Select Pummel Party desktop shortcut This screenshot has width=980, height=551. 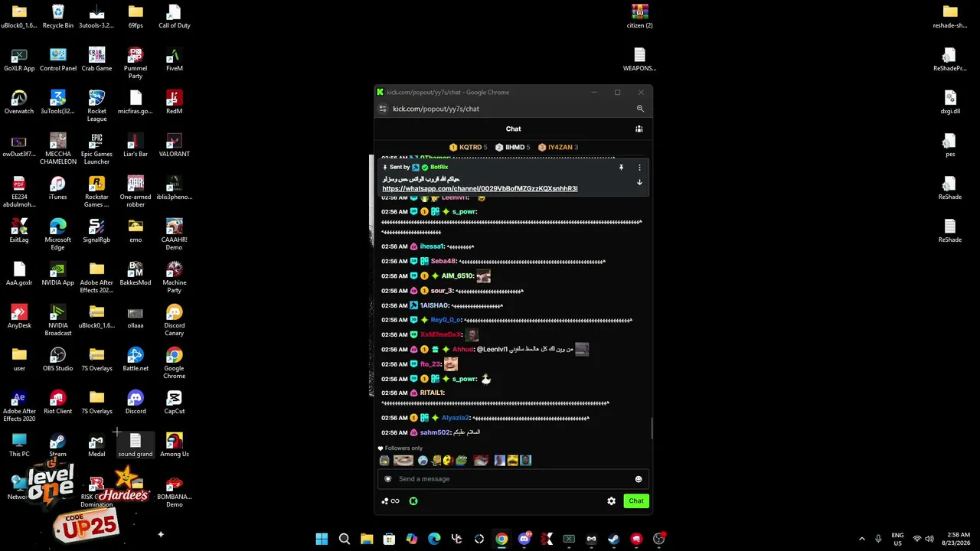136,64
